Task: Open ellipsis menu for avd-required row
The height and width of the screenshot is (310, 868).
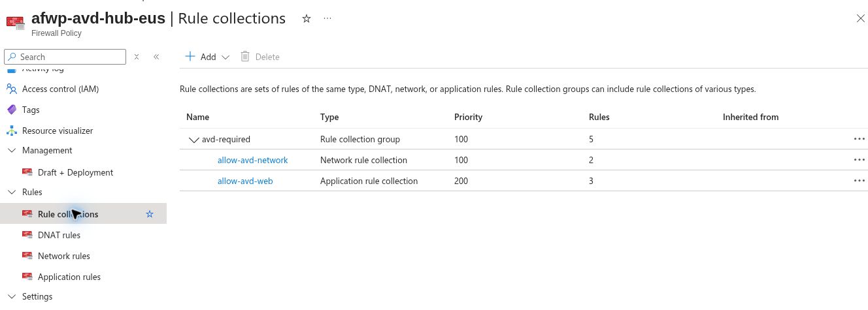Action: pos(859,139)
